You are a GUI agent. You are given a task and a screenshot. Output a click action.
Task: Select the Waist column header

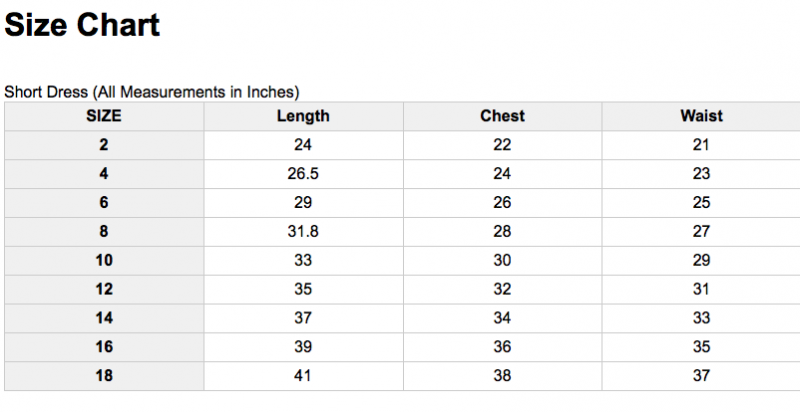(x=701, y=116)
